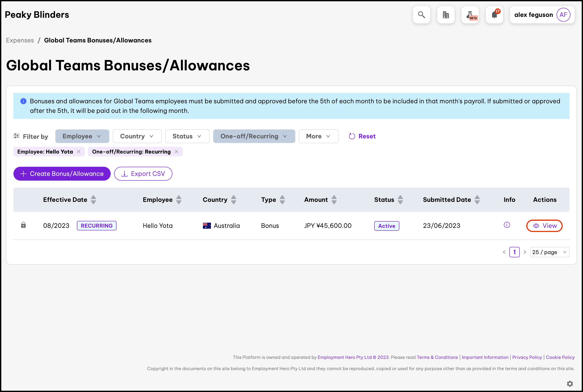Click the organisation building icon
This screenshot has width=583, height=392.
point(446,15)
